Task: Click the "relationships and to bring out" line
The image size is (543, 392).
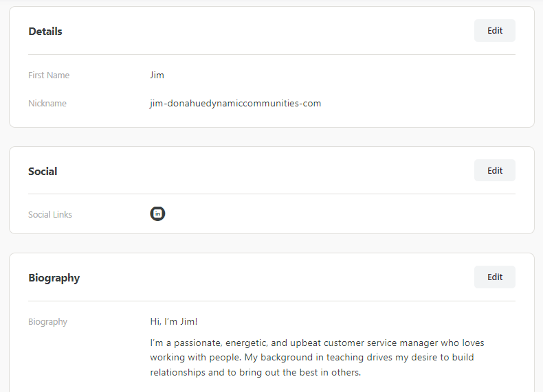Action: point(255,372)
